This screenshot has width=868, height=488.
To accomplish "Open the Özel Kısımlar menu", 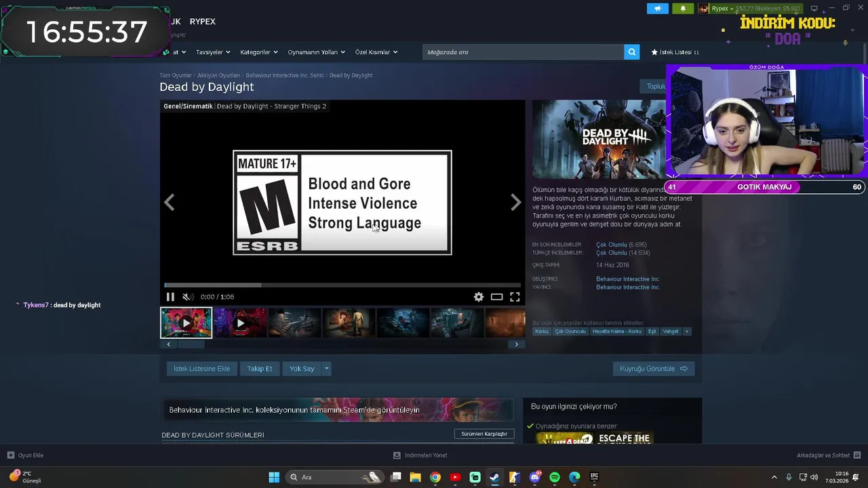I will 376,52.
